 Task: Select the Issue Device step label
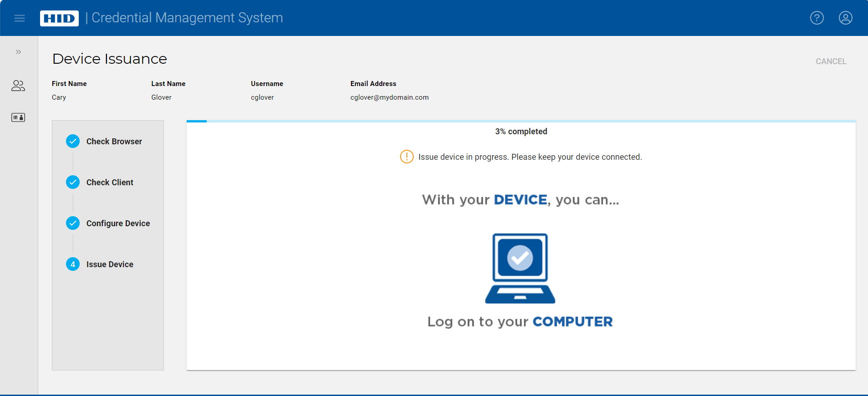(x=110, y=264)
